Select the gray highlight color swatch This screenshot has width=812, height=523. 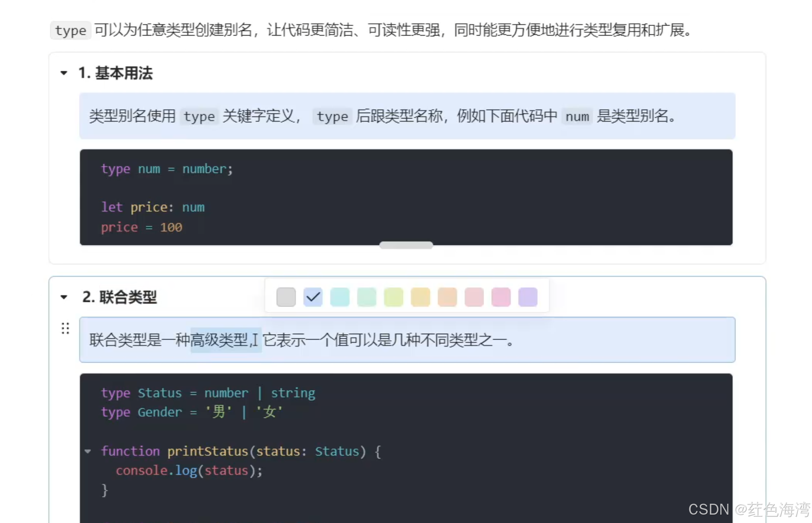[286, 297]
